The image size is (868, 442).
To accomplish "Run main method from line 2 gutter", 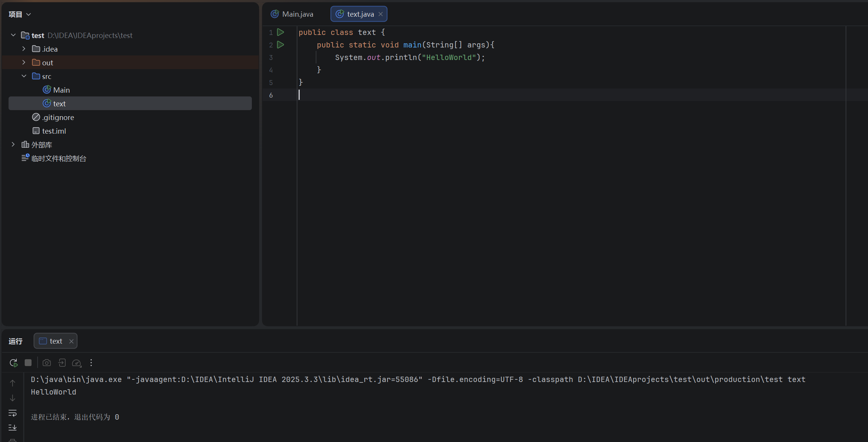I will coord(280,45).
